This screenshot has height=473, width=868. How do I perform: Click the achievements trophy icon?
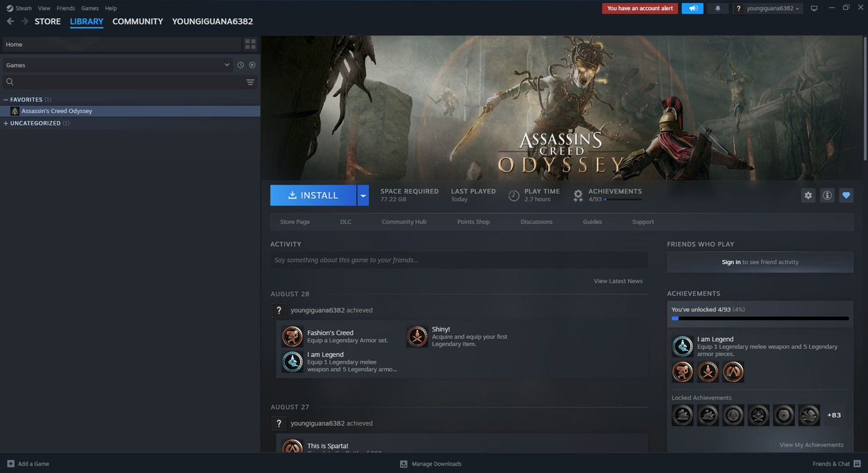(578, 195)
